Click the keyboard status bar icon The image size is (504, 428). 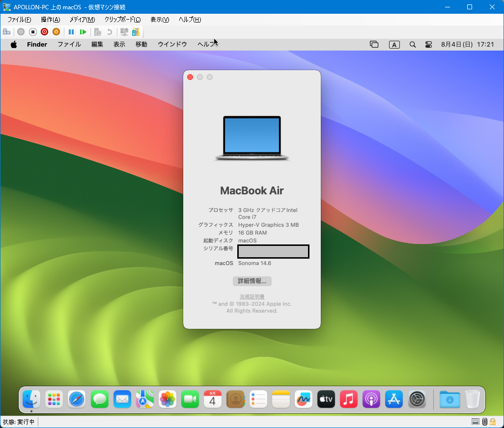coord(476,422)
